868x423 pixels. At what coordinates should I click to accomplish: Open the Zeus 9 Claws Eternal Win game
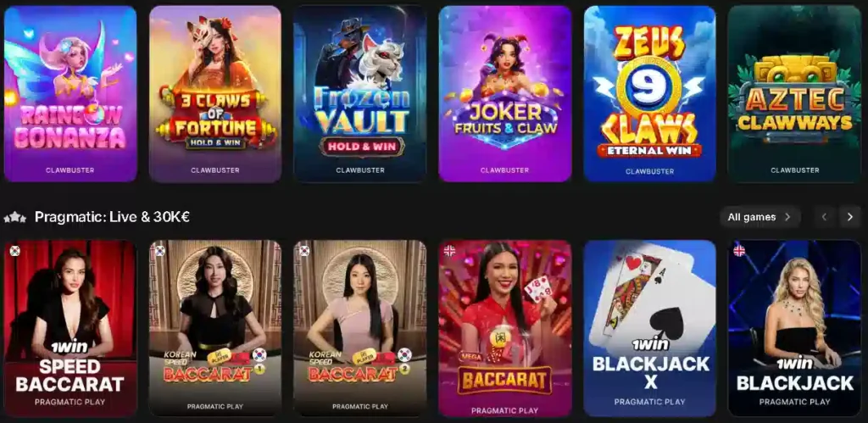click(x=650, y=93)
